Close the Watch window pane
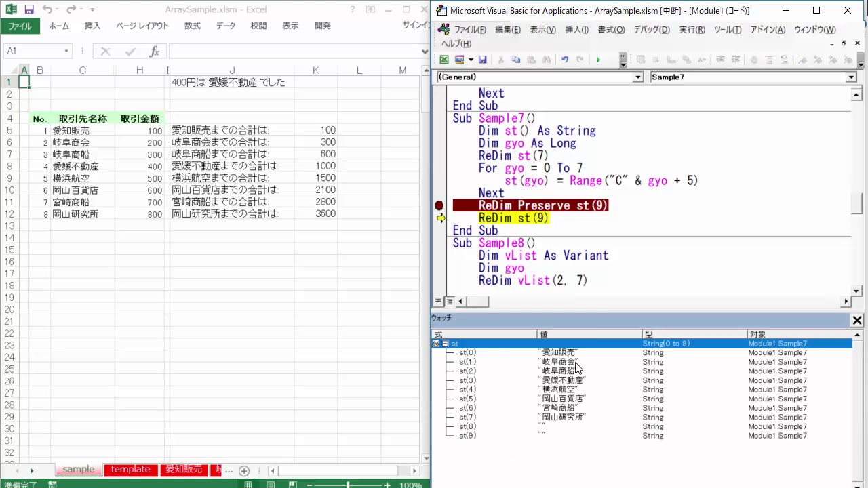 [857, 321]
